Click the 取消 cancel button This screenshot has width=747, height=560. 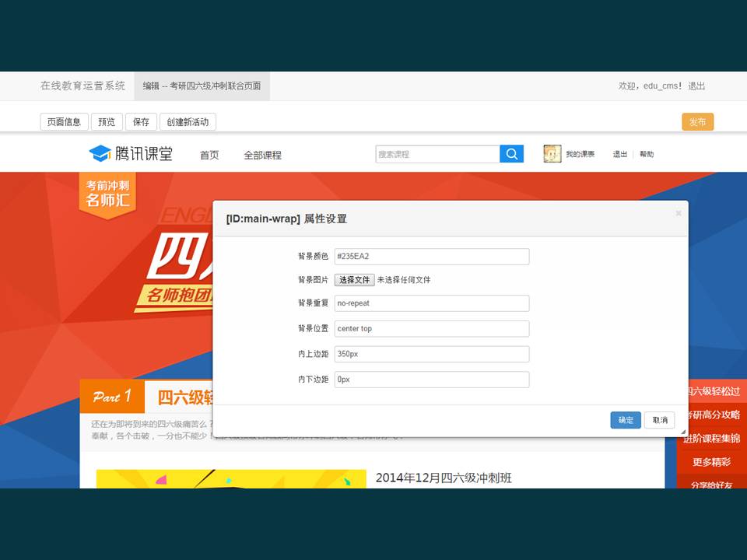tap(659, 420)
